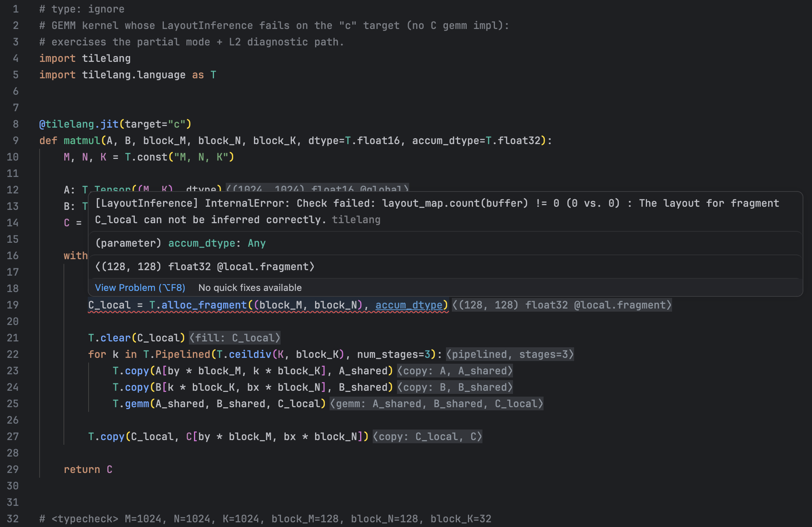Click the 'copy: B, B_shared' inlay hint
This screenshot has width=812, height=527.
pos(455,387)
